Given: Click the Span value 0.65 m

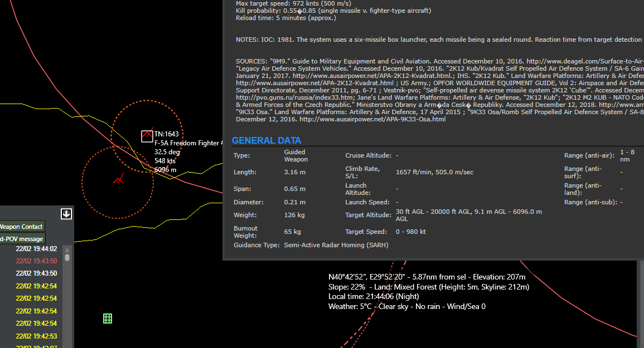Looking at the screenshot, I should tap(294, 189).
